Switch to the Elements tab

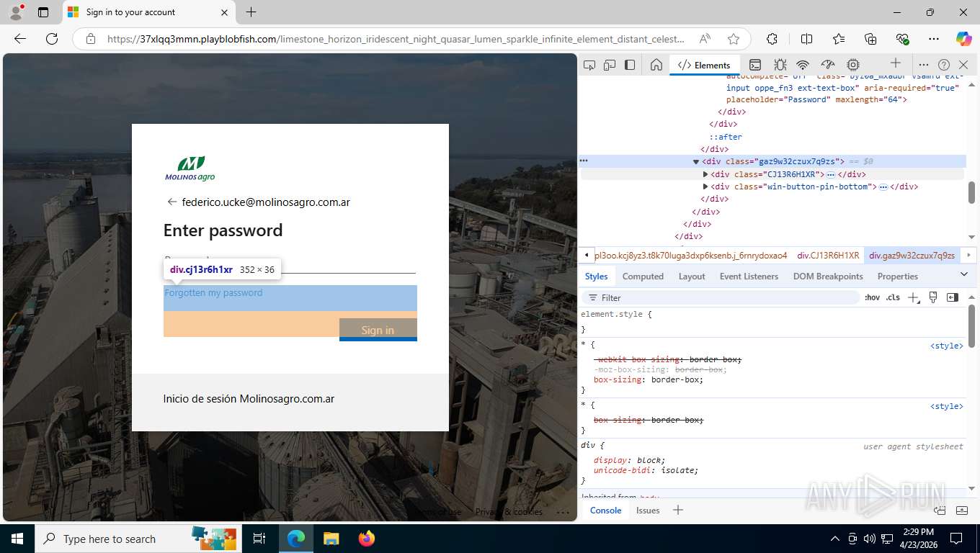click(x=704, y=65)
